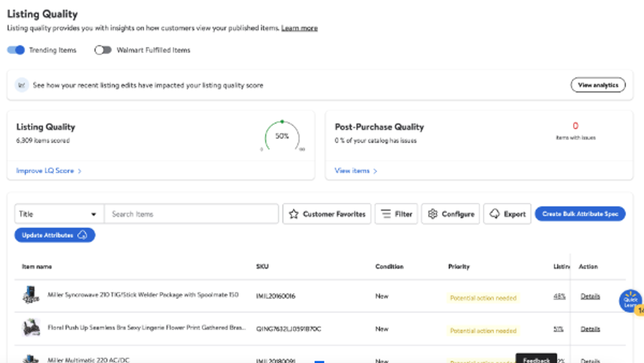The image size is (644, 363).
Task: Click the Configure gear icon
Action: click(x=433, y=214)
